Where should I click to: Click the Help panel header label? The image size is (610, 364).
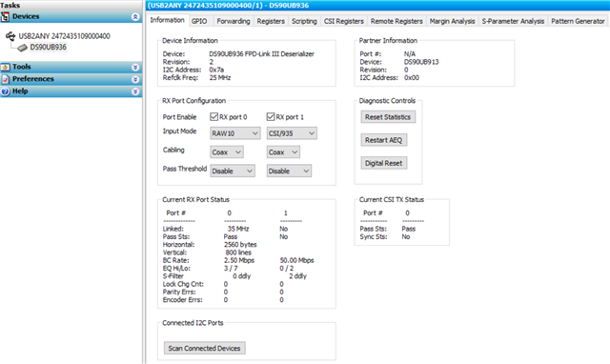point(20,91)
